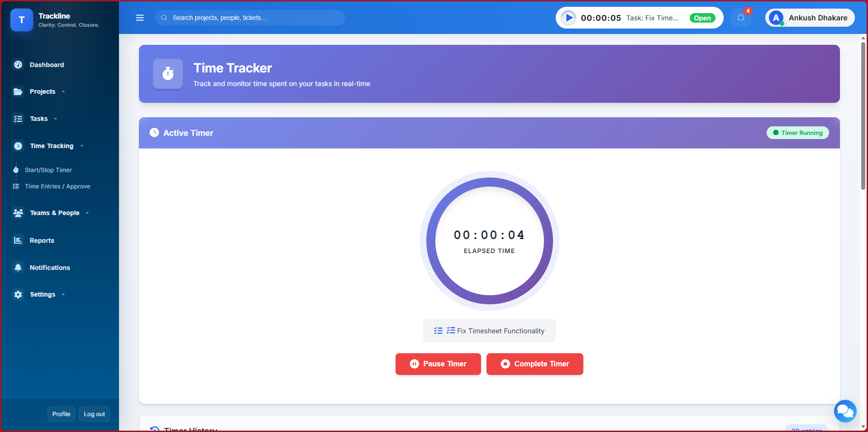
Task: Expand the Settings sidebar menu
Action: click(x=43, y=294)
